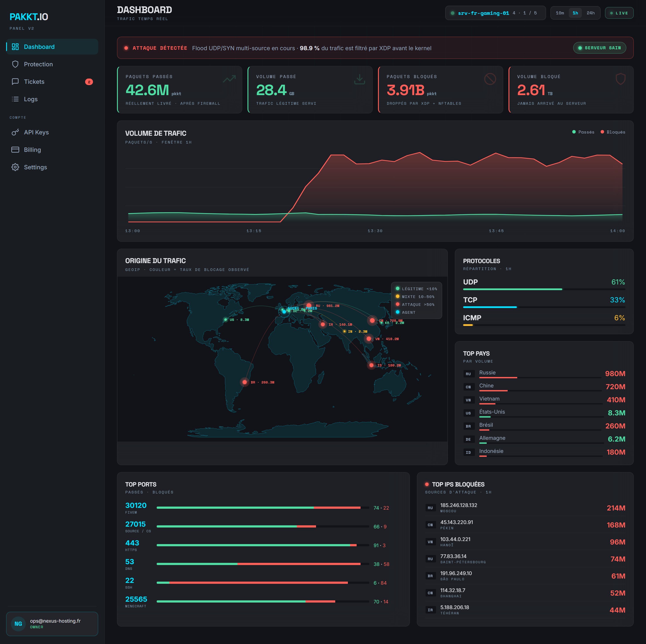
Task: Click the red dot beside Top IPs Bloquées
Action: coord(427,484)
